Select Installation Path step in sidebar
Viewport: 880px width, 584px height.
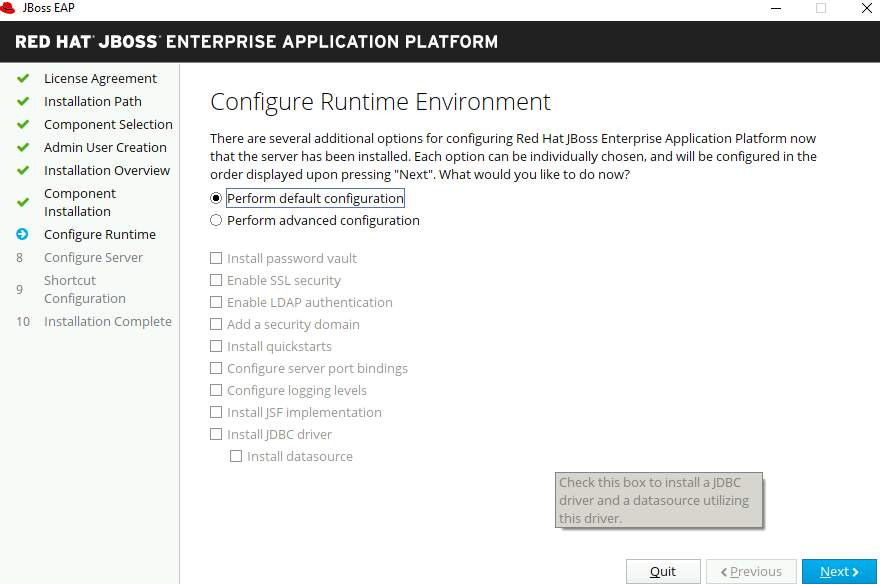click(x=93, y=102)
